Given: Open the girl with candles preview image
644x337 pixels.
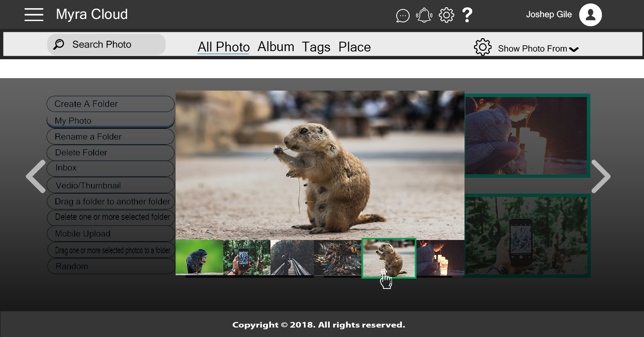Looking at the screenshot, I should click(x=527, y=135).
